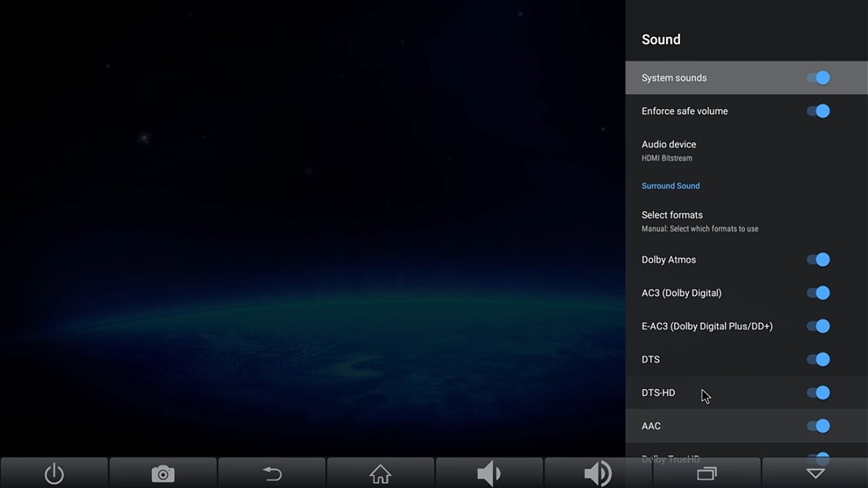868x488 pixels.
Task: Turn off Dolby Atmos toggle
Action: pyautogui.click(x=818, y=260)
